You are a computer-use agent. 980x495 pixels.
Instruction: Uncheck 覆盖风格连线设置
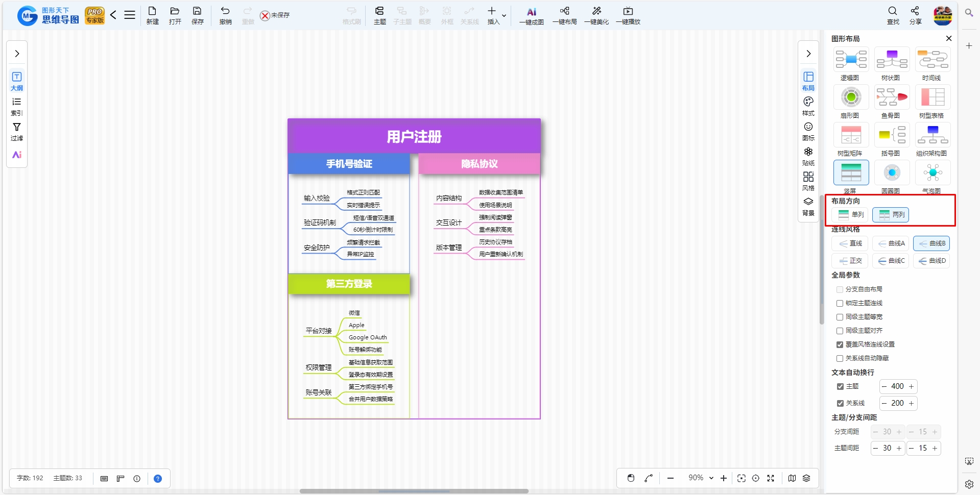click(840, 344)
